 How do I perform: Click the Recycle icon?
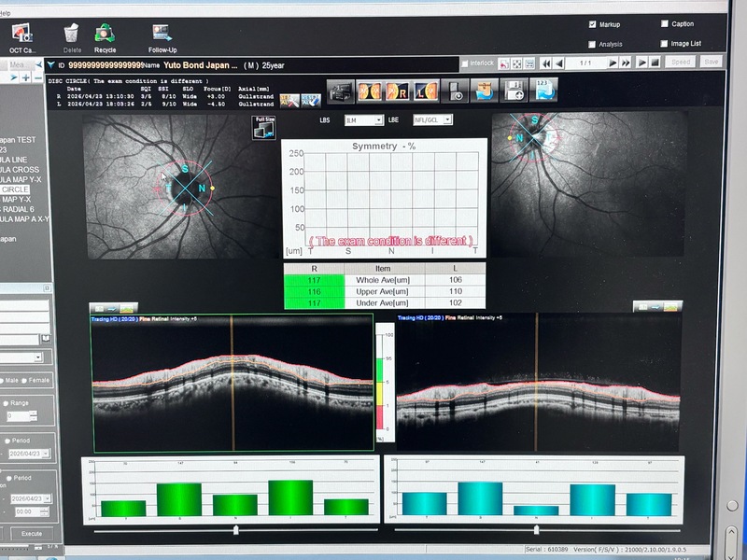pyautogui.click(x=105, y=35)
